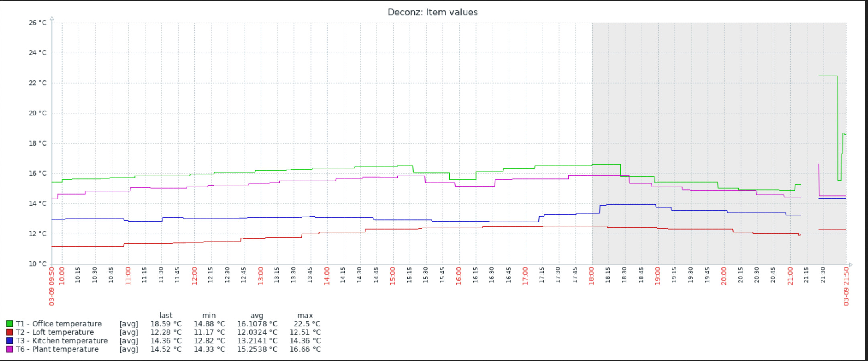Viewport: 868px width, 361px height.
Task: Click the green T1 Office temperature swatch
Action: (10, 324)
